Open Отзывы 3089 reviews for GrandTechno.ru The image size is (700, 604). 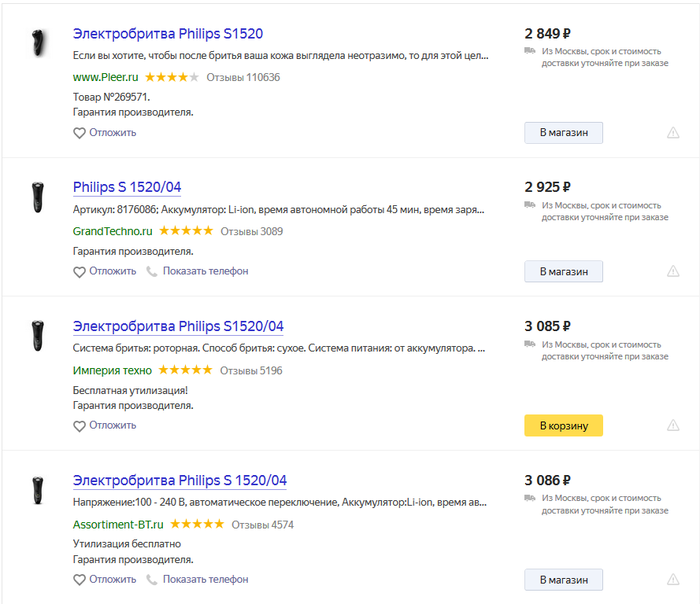coord(251,231)
